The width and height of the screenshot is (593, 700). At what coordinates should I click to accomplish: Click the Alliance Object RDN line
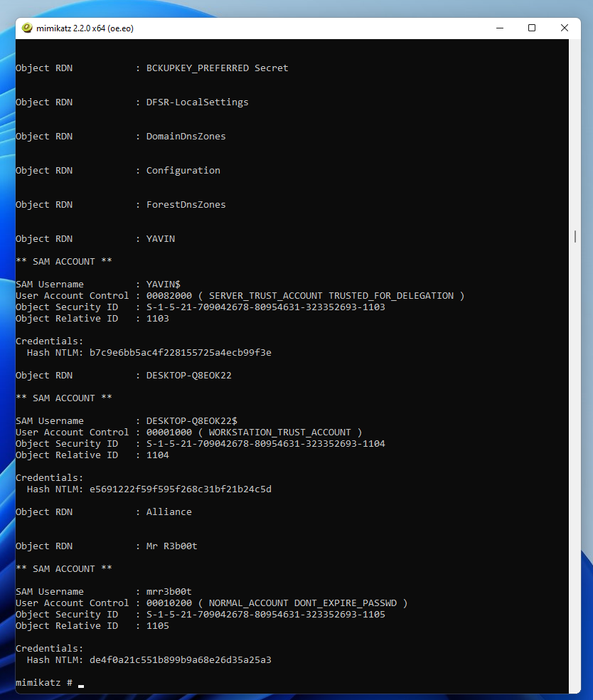[x=104, y=512]
